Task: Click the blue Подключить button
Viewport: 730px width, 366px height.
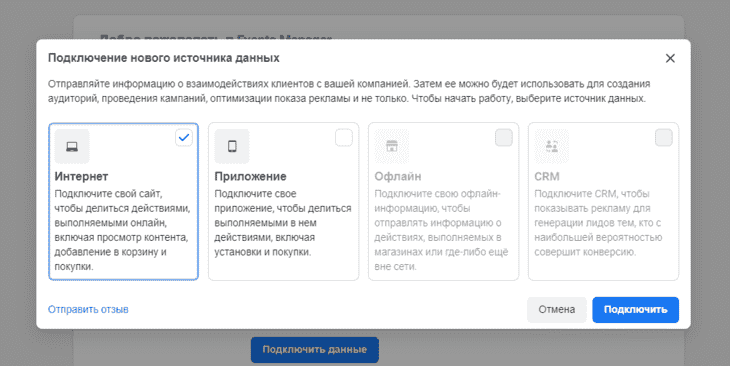Action: click(x=635, y=310)
